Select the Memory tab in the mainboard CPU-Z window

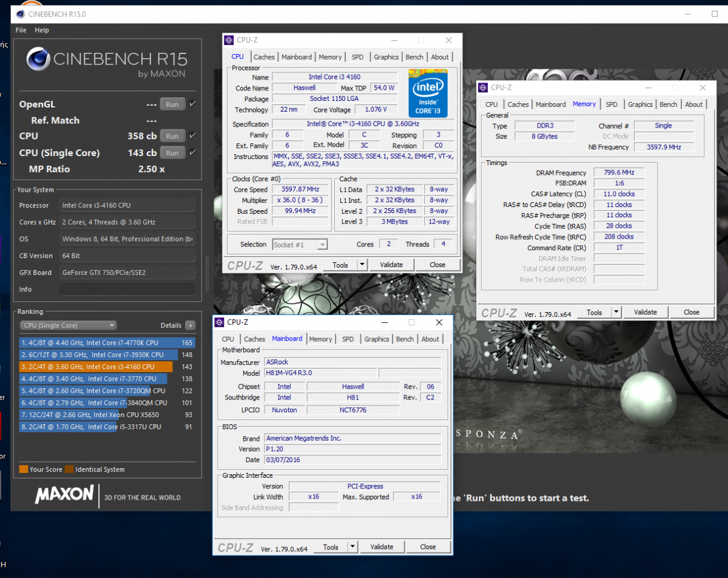pos(320,339)
